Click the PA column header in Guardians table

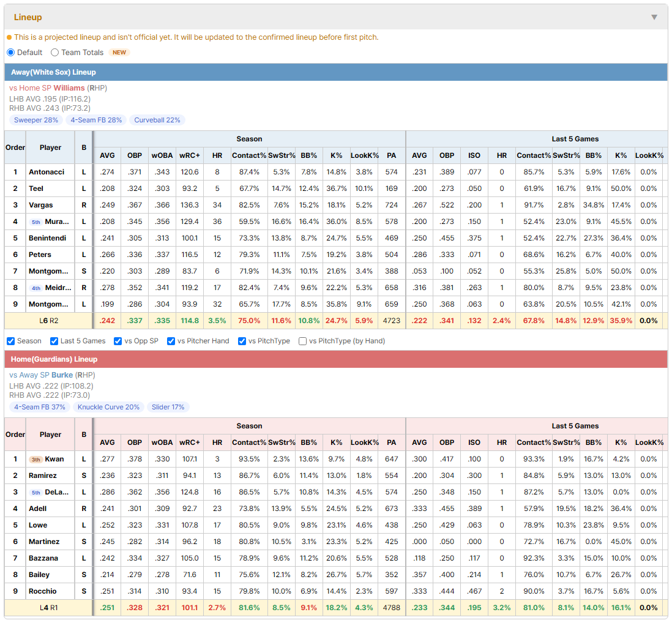coord(391,442)
